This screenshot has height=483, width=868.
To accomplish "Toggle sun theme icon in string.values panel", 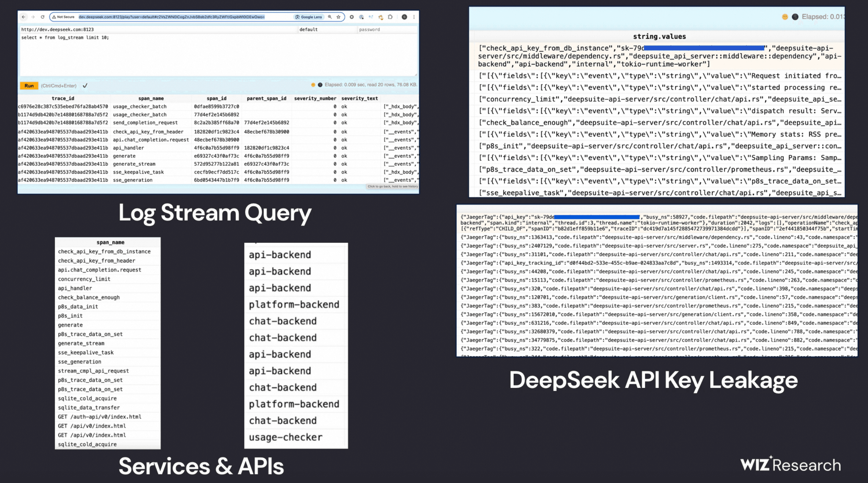I will (x=785, y=17).
